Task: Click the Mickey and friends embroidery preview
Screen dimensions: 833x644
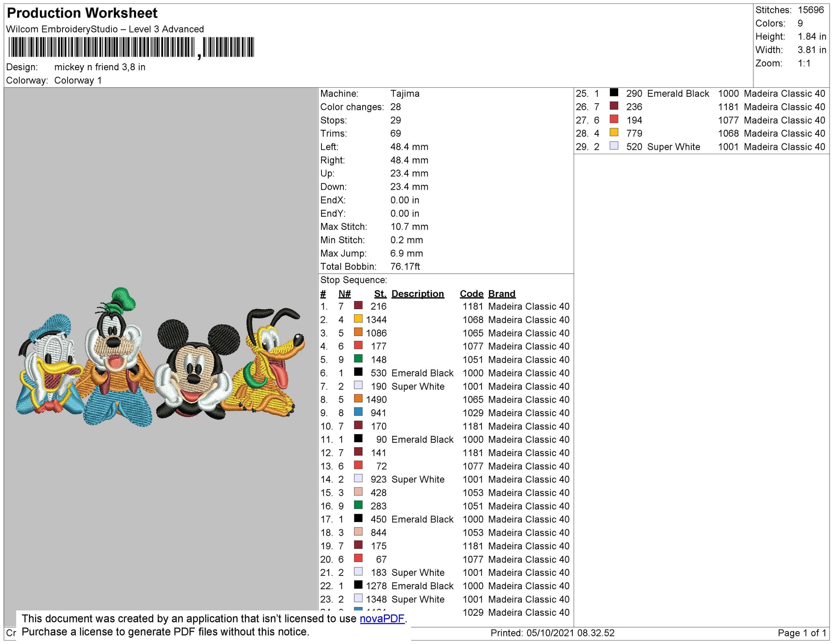Action: tap(161, 357)
